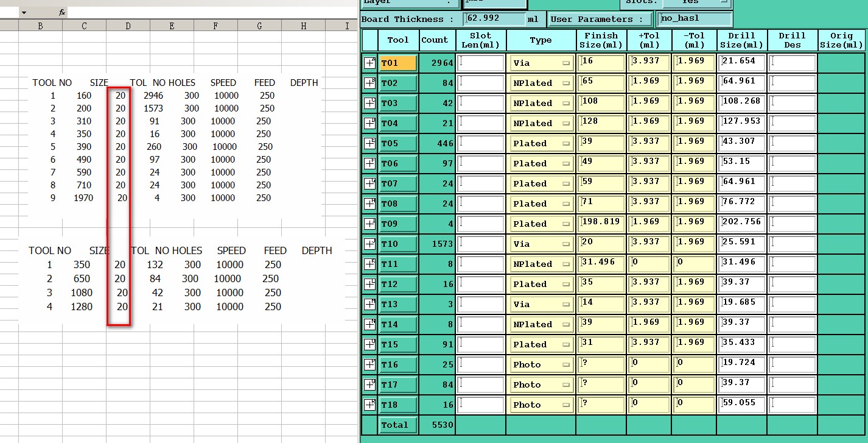The width and height of the screenshot is (868, 443).
Task: Click the Finish Size field of T01
Action: coord(601,63)
